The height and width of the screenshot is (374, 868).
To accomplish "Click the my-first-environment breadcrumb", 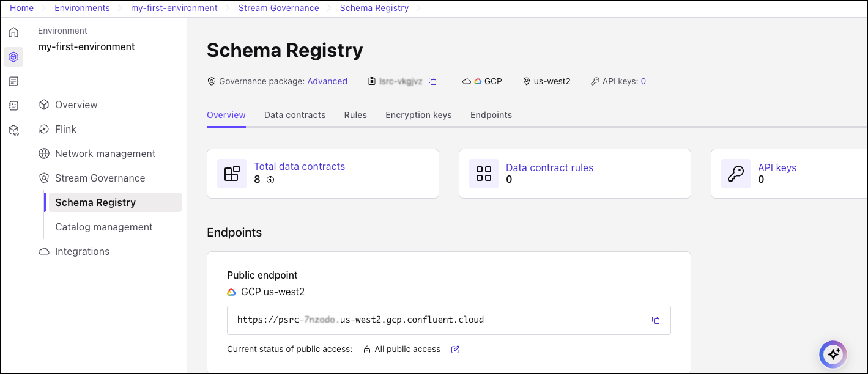I will click(x=174, y=8).
